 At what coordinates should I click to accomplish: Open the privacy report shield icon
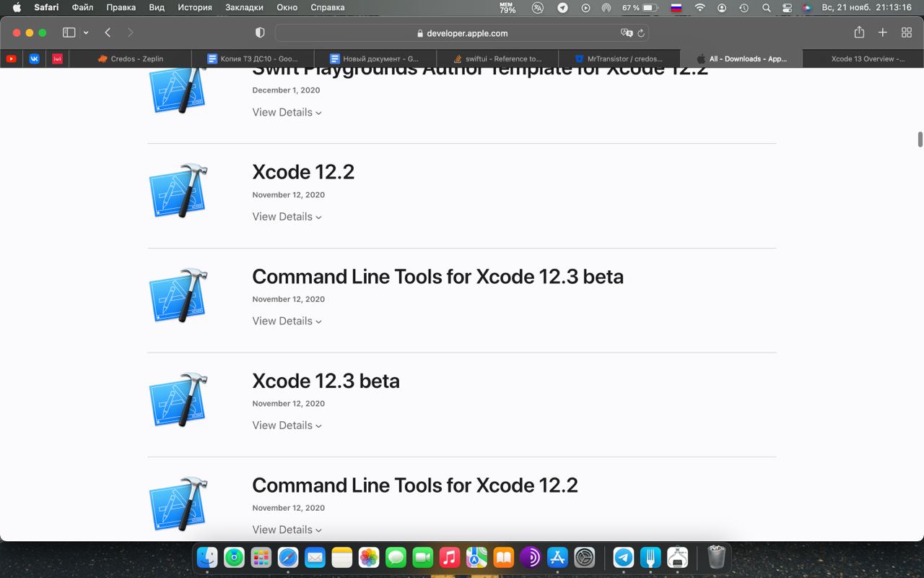click(260, 33)
